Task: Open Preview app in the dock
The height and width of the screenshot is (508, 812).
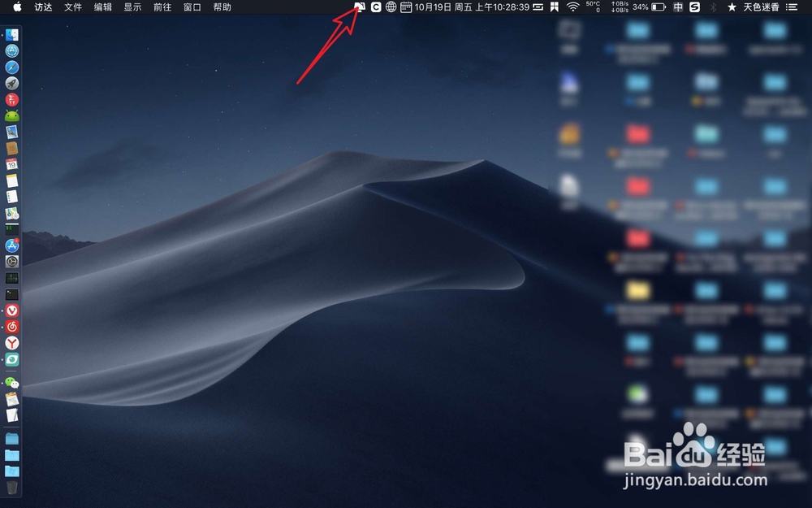Action: pyautogui.click(x=12, y=132)
